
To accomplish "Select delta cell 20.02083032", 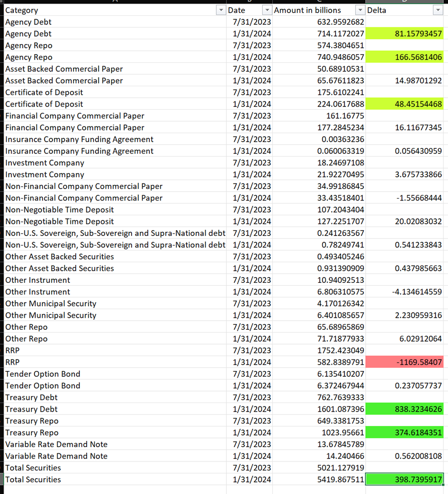I will [x=404, y=222].
